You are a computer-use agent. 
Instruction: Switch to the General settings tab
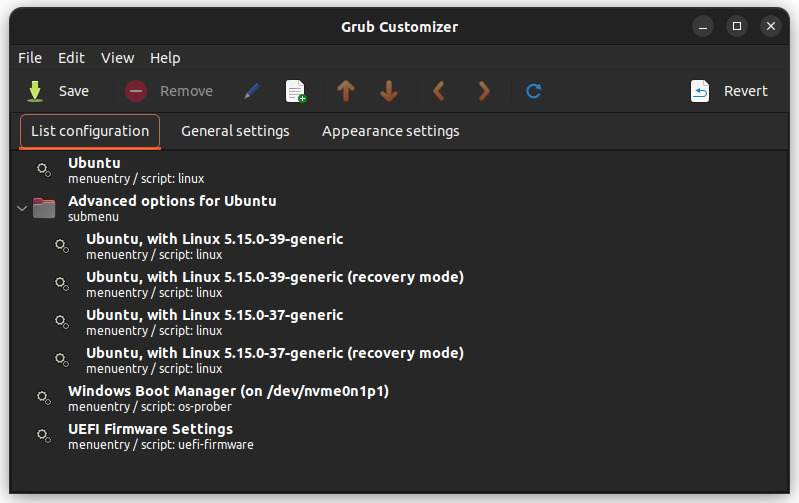click(x=235, y=131)
